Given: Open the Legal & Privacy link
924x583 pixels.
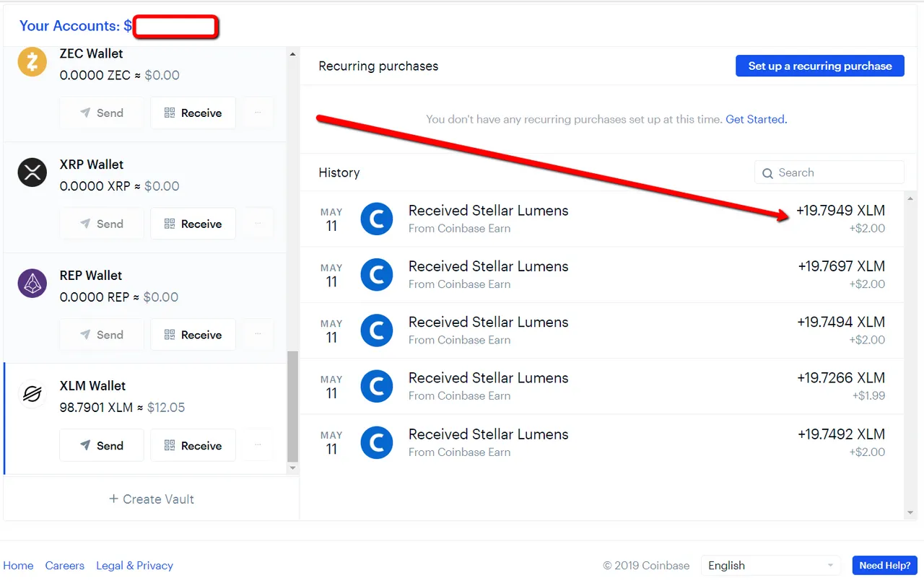Looking at the screenshot, I should coord(134,566).
